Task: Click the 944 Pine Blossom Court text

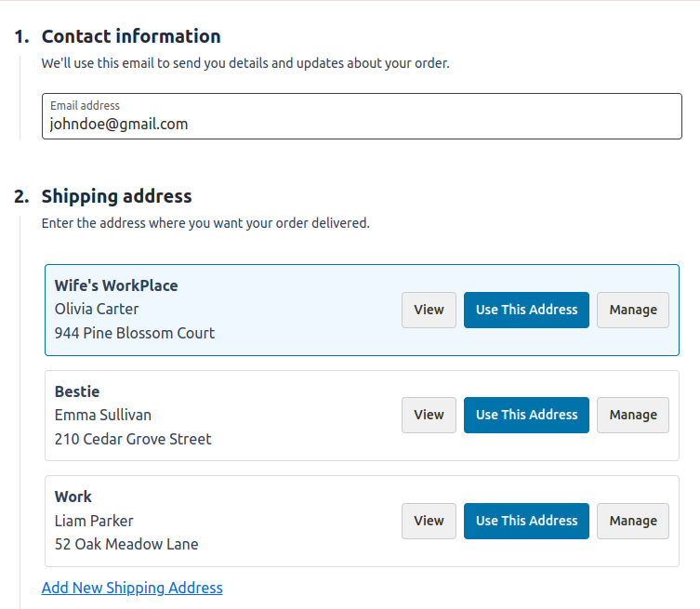Action: tap(135, 333)
